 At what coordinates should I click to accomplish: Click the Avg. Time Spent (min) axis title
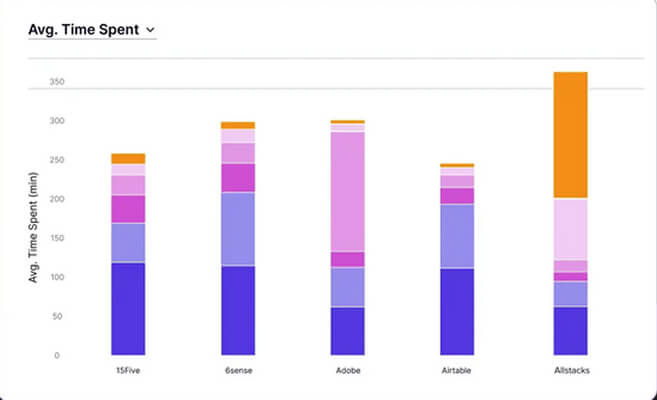[33, 227]
